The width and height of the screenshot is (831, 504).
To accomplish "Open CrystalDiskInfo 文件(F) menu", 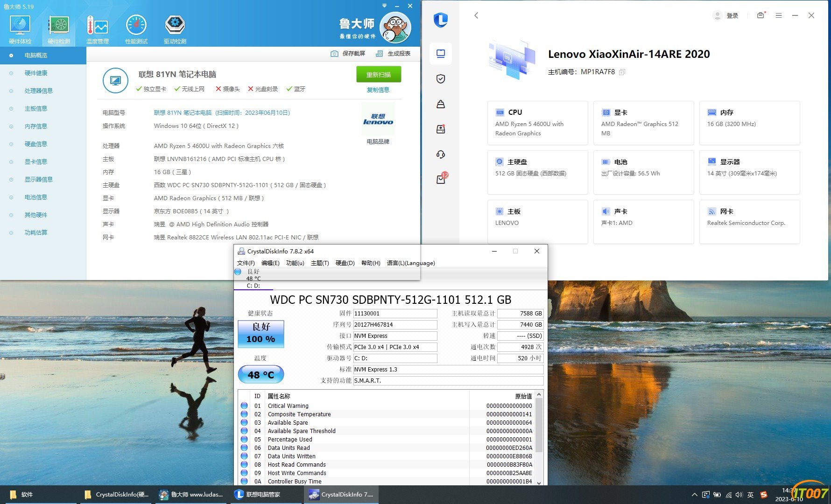I will 246,263.
